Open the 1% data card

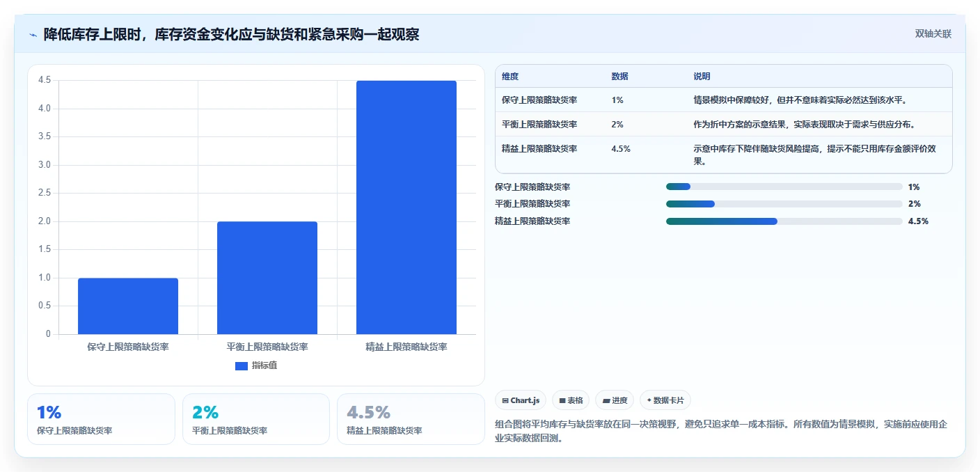click(x=102, y=419)
